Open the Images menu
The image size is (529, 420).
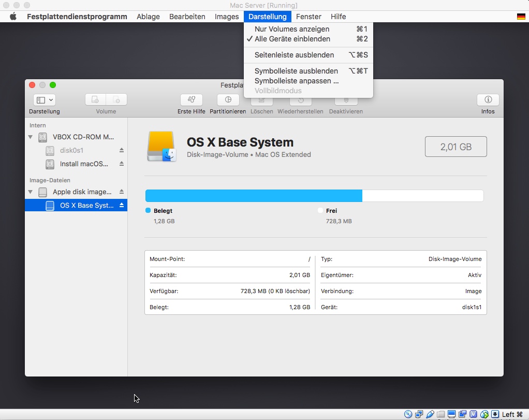pyautogui.click(x=227, y=17)
